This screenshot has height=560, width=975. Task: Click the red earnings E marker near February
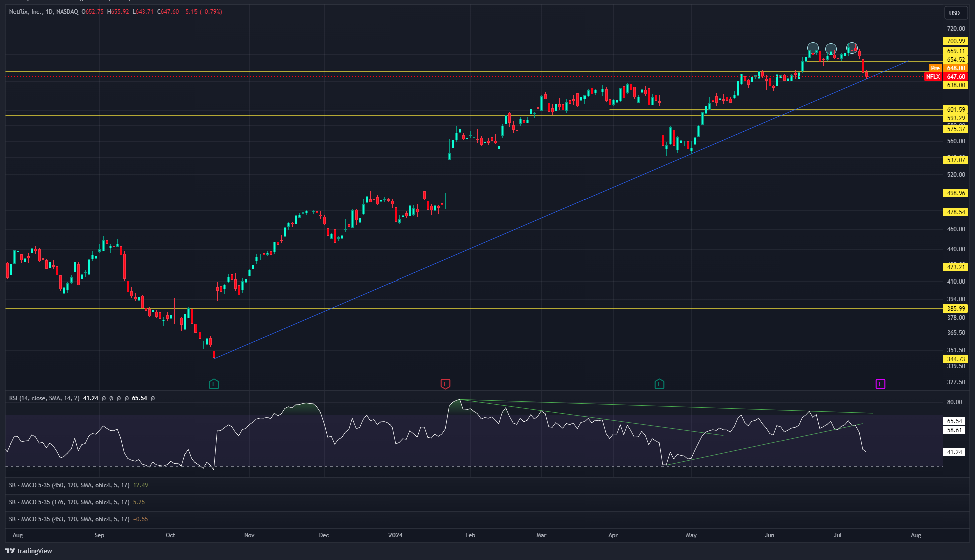click(445, 384)
